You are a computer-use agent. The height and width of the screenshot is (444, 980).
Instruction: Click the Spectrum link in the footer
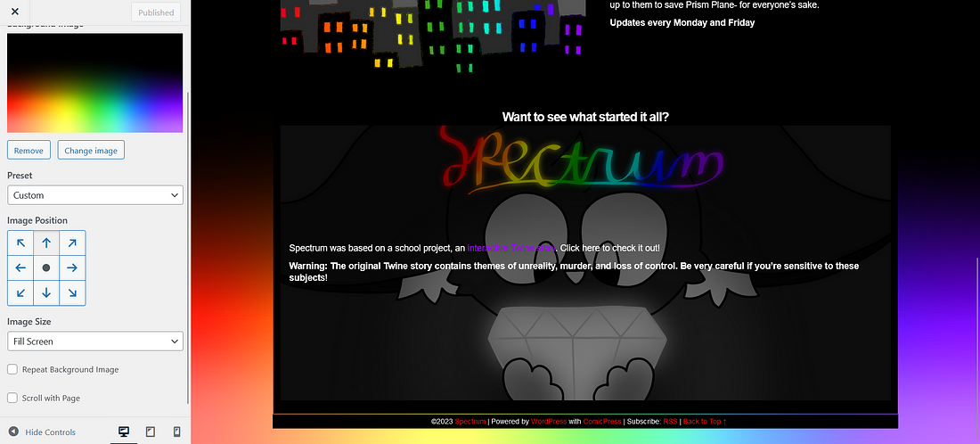(x=470, y=422)
